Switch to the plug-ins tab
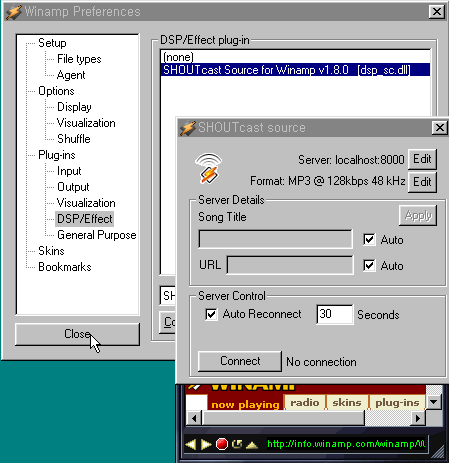 tap(397, 403)
